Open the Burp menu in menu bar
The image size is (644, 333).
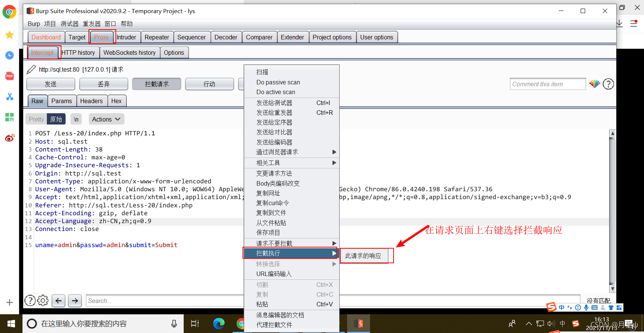(x=34, y=24)
